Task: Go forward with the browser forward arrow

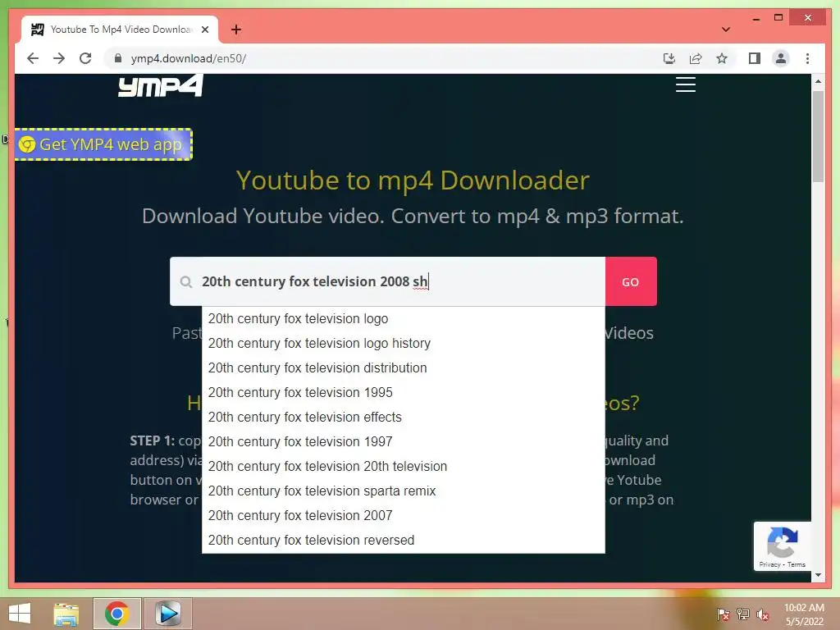Action: pyautogui.click(x=59, y=58)
